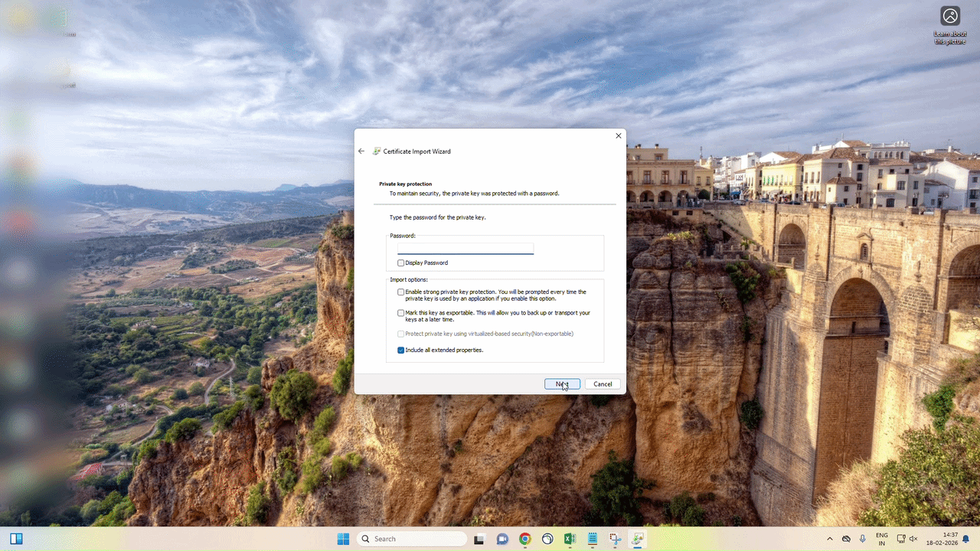Go back using the wizard's back arrow
The image size is (980, 551).
click(361, 151)
